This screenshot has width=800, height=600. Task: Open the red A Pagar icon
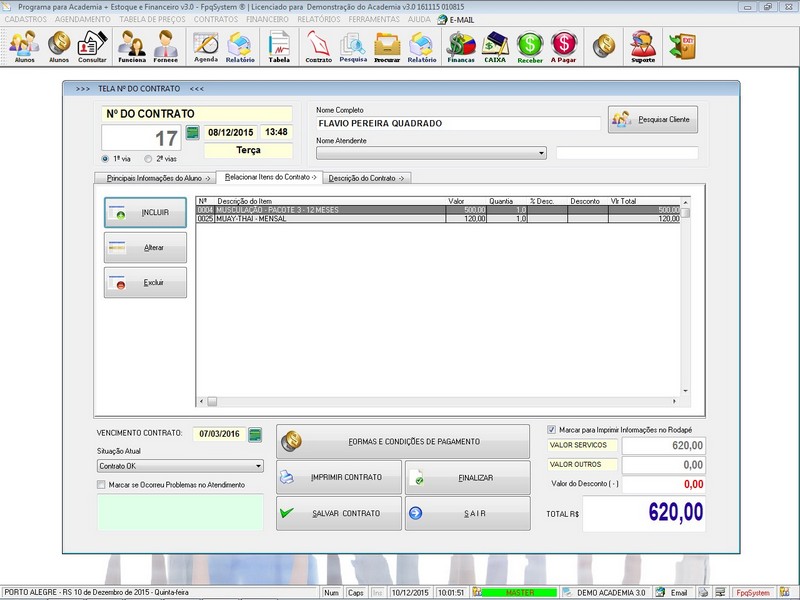[x=564, y=46]
